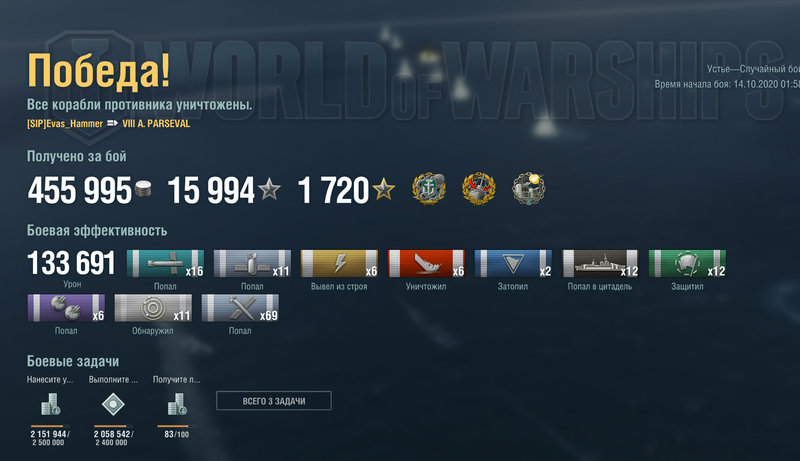800x461 pixels.
Task: Select the golden wreath achievement medal
Action: 479,189
